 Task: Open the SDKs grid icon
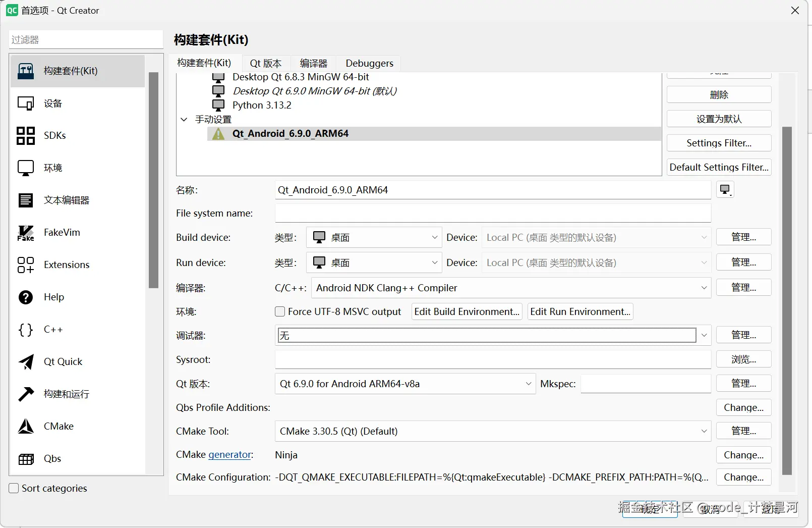click(x=26, y=136)
